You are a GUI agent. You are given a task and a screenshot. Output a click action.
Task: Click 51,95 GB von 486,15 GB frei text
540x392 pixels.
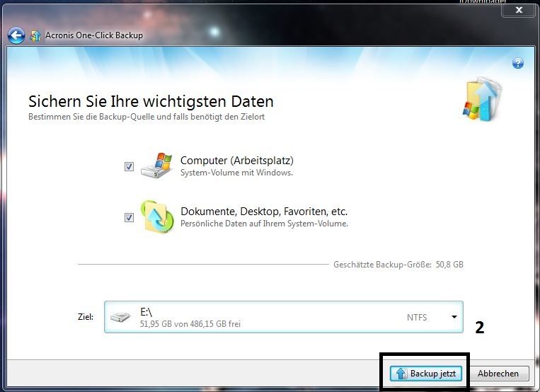pyautogui.click(x=190, y=324)
